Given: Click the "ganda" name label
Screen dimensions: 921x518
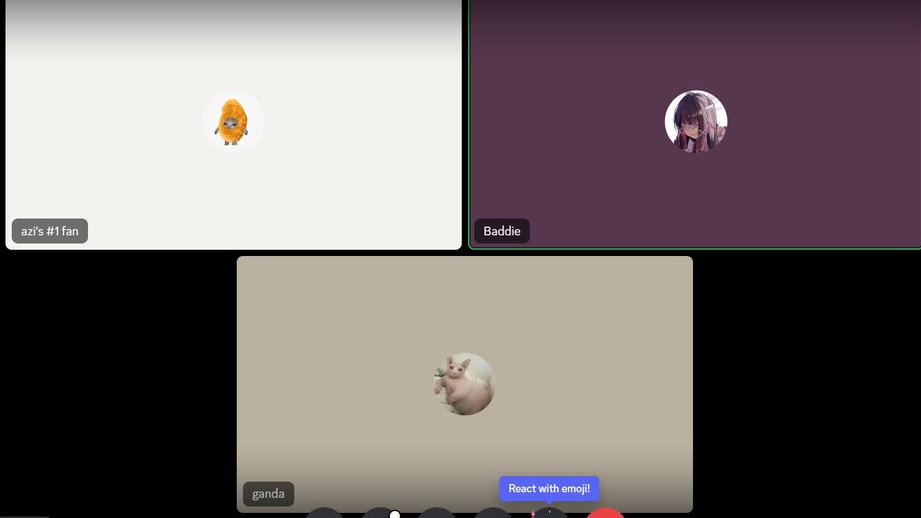Looking at the screenshot, I should pyautogui.click(x=268, y=493).
